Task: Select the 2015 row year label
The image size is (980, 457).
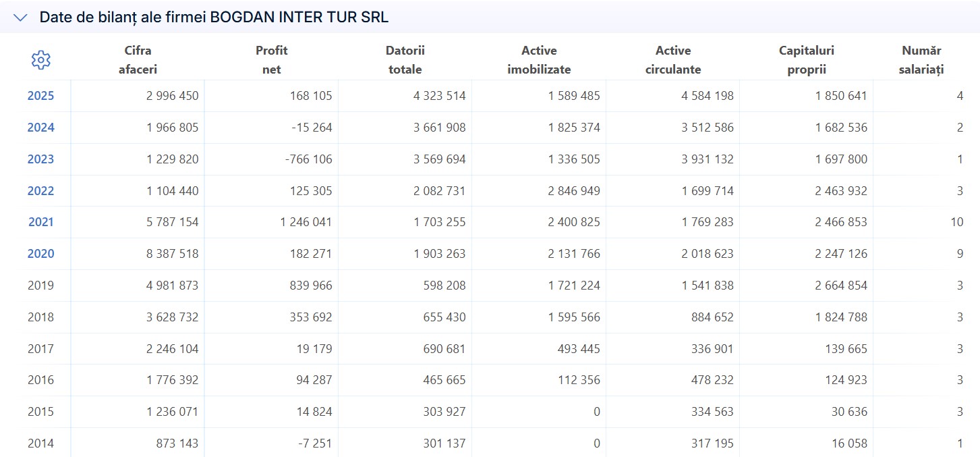Action: click(x=40, y=412)
